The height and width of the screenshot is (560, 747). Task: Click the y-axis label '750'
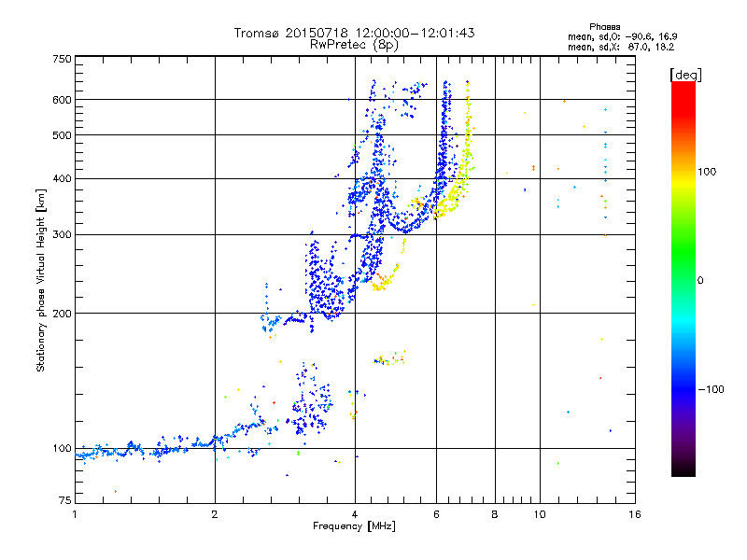[63, 59]
